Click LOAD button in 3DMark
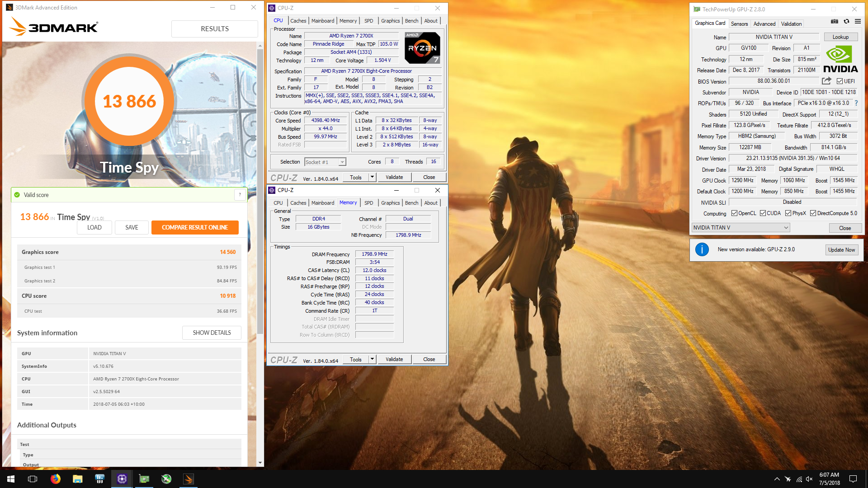Viewport: 868px width, 488px height. 94,227
